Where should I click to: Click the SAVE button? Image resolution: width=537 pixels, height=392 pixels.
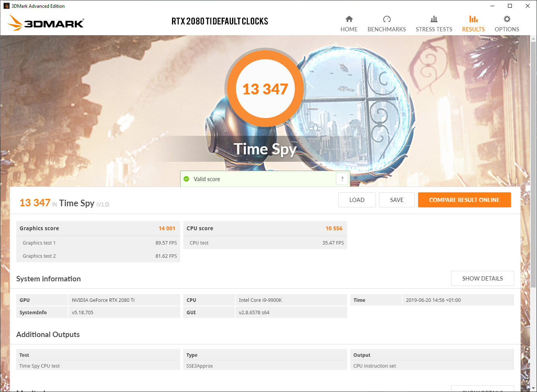[397, 200]
